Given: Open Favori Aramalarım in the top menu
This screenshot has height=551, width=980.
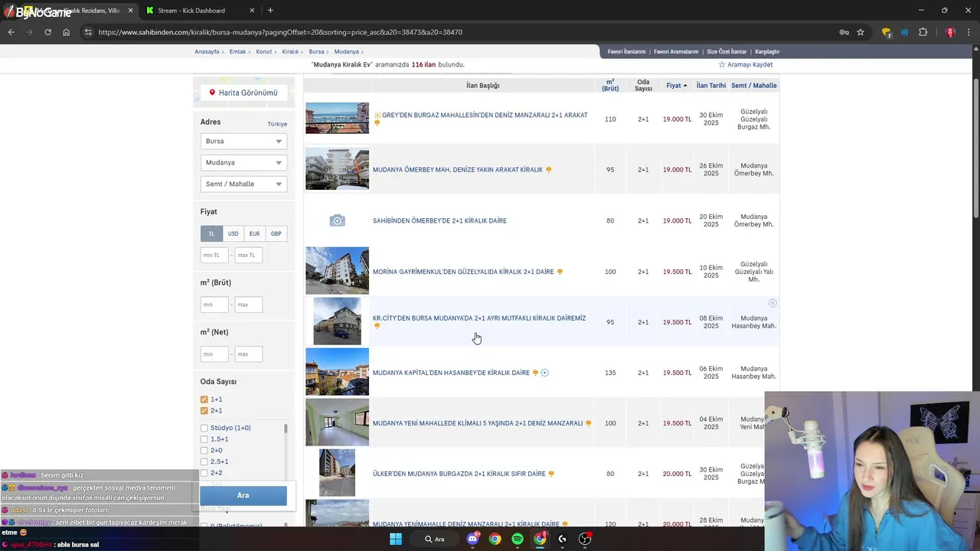Looking at the screenshot, I should click(676, 52).
